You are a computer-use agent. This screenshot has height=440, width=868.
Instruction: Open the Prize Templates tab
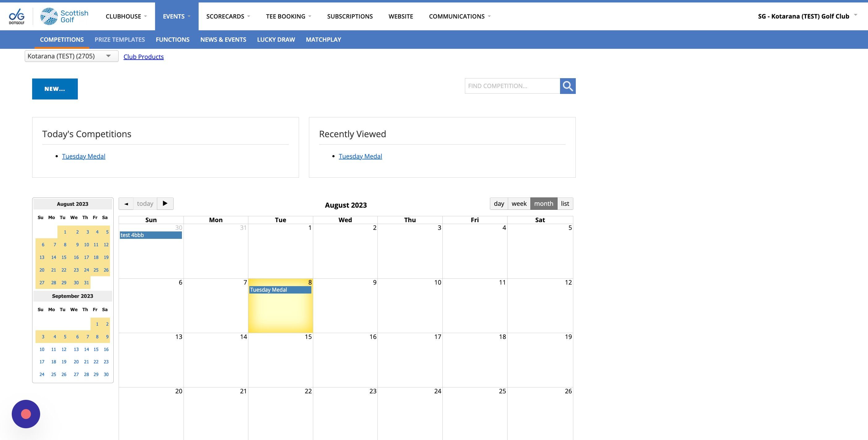click(x=120, y=40)
